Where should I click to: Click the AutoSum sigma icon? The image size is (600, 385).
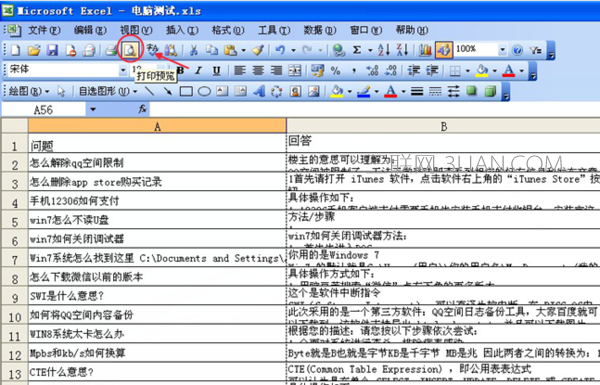click(x=357, y=50)
